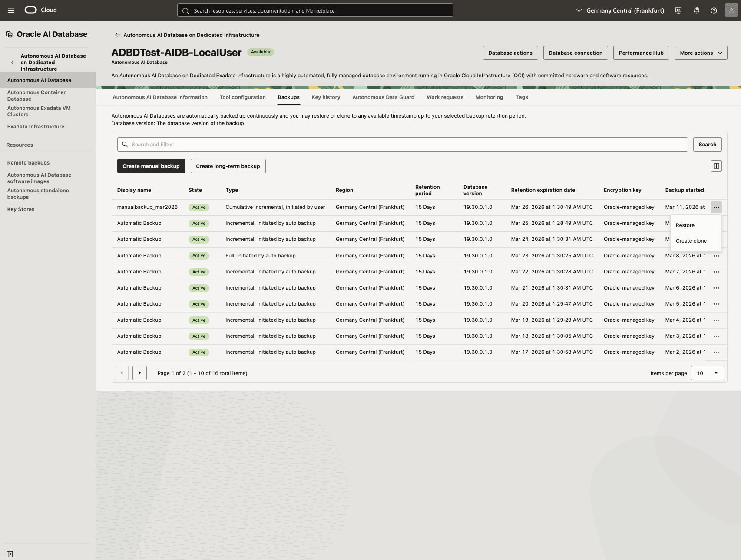Open actions menu for Mar 22 expiration row

(x=716, y=272)
